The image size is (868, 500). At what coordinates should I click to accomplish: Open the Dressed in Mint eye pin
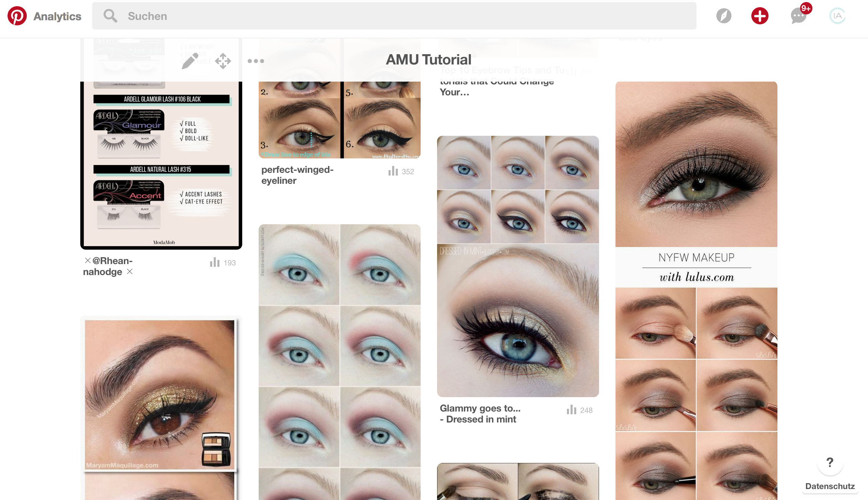pyautogui.click(x=518, y=266)
